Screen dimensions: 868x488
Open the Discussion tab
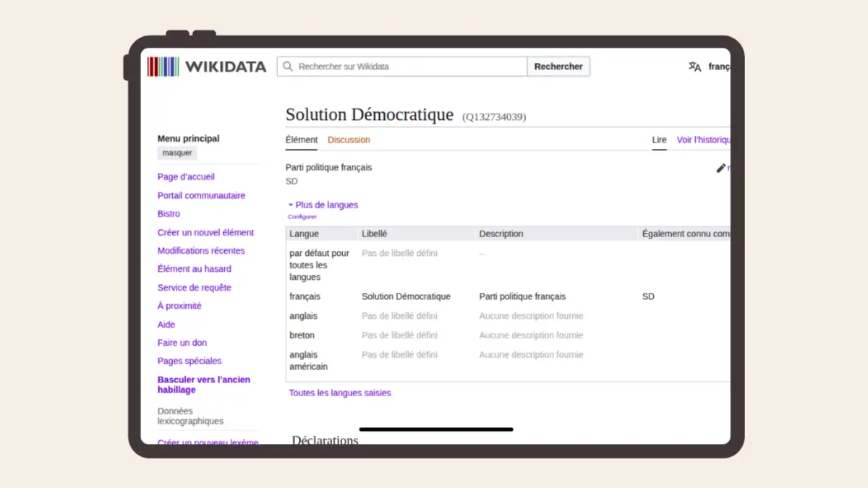coord(349,140)
